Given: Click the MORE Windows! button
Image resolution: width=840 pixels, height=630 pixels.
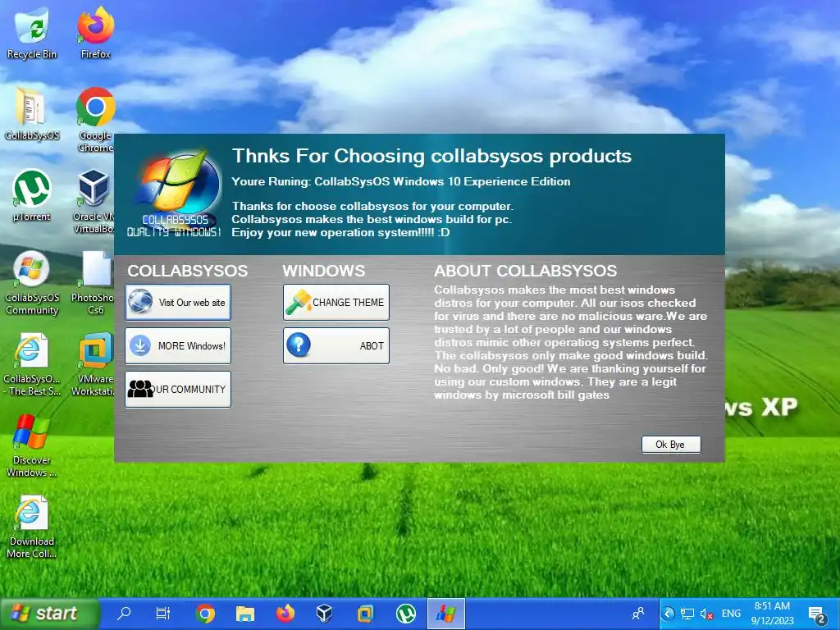Looking at the screenshot, I should 178,345.
